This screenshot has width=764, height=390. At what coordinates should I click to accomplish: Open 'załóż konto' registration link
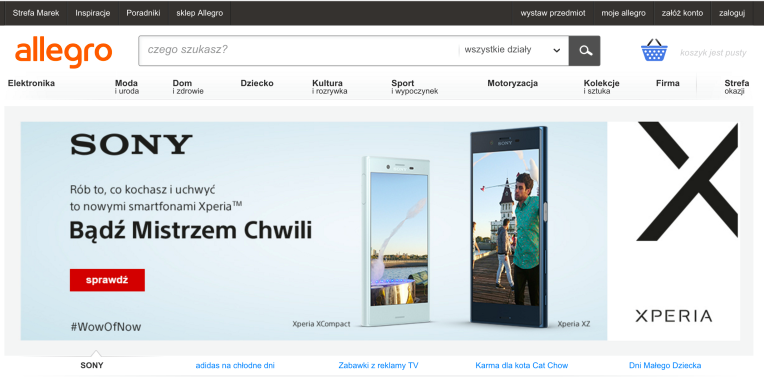point(682,13)
